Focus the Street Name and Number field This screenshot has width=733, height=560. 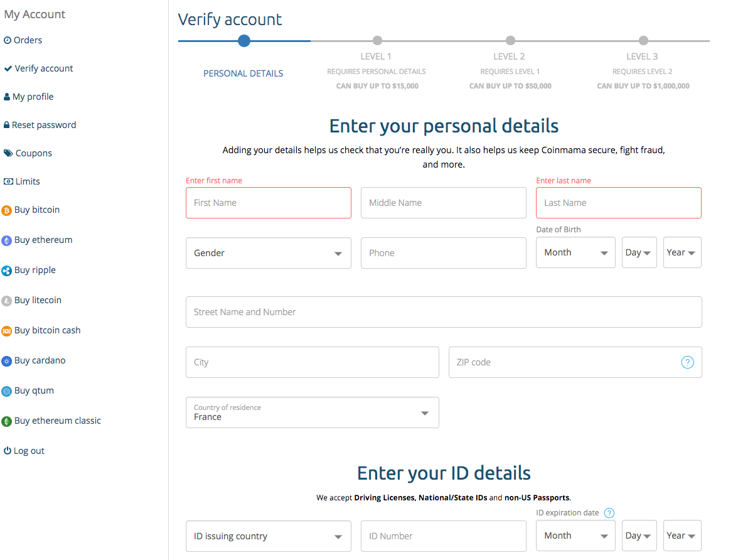pyautogui.click(x=444, y=312)
